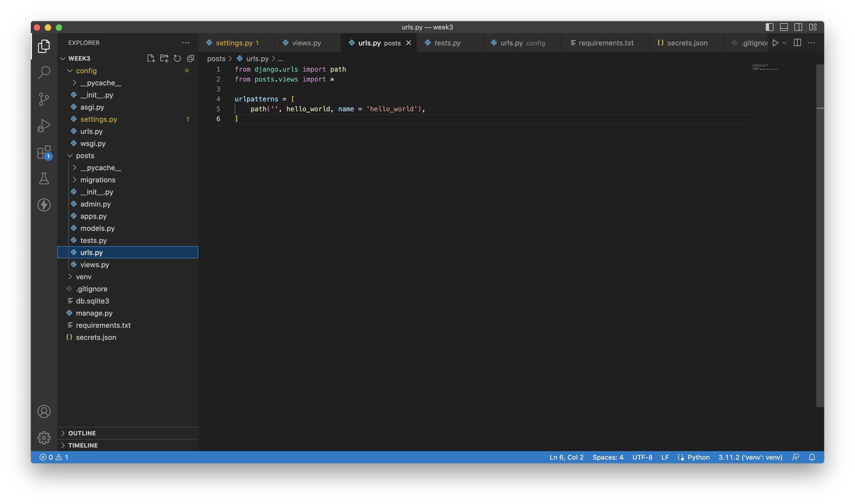
Task: Open Source Control view icon
Action: 44,99
